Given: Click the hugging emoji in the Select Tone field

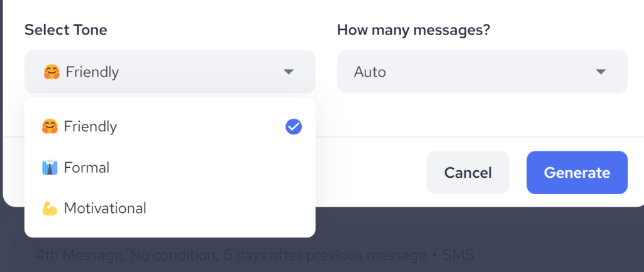Looking at the screenshot, I should (x=52, y=72).
